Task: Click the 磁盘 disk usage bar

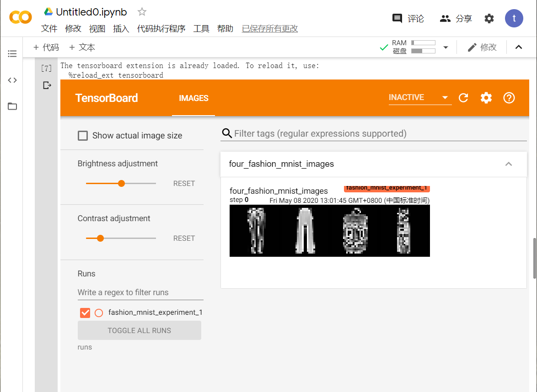Action: tap(423, 51)
